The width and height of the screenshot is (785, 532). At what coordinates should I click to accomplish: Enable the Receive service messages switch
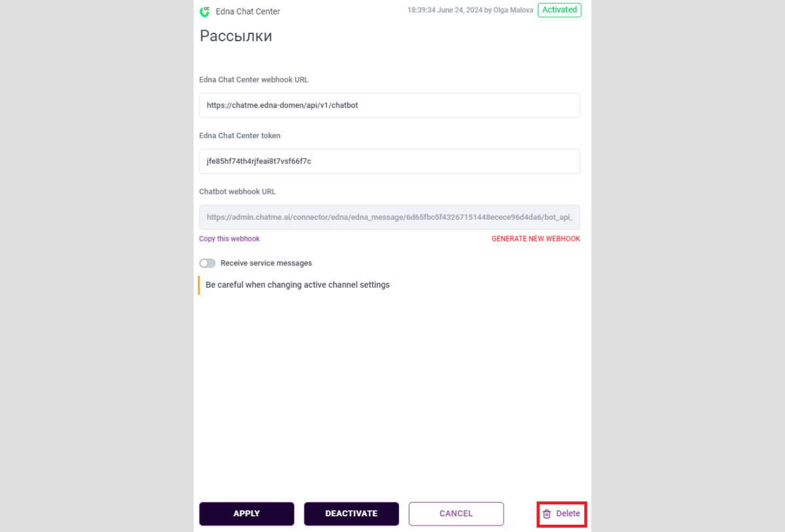(207, 263)
